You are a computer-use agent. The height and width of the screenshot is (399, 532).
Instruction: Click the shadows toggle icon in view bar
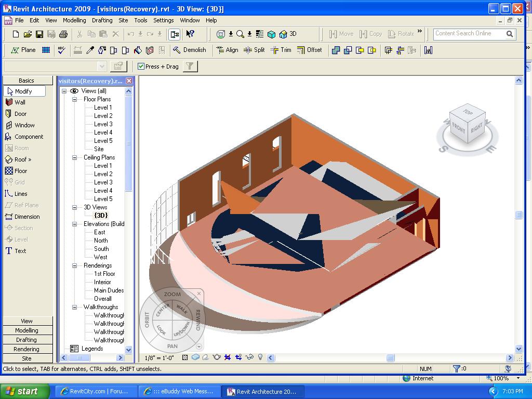(x=206, y=357)
